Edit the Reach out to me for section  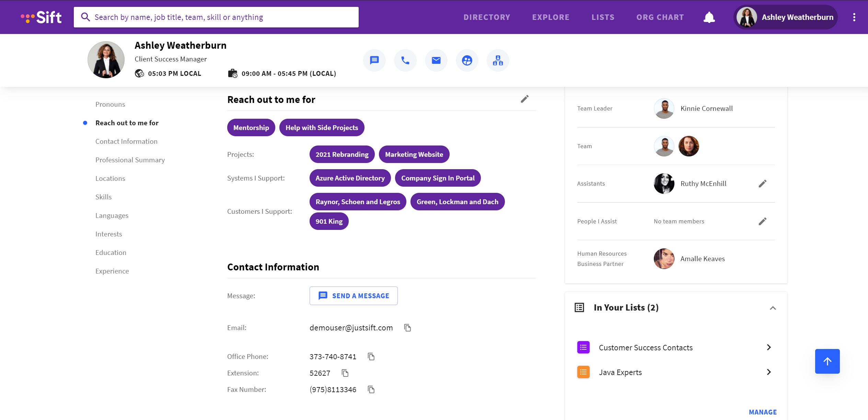pyautogui.click(x=524, y=99)
